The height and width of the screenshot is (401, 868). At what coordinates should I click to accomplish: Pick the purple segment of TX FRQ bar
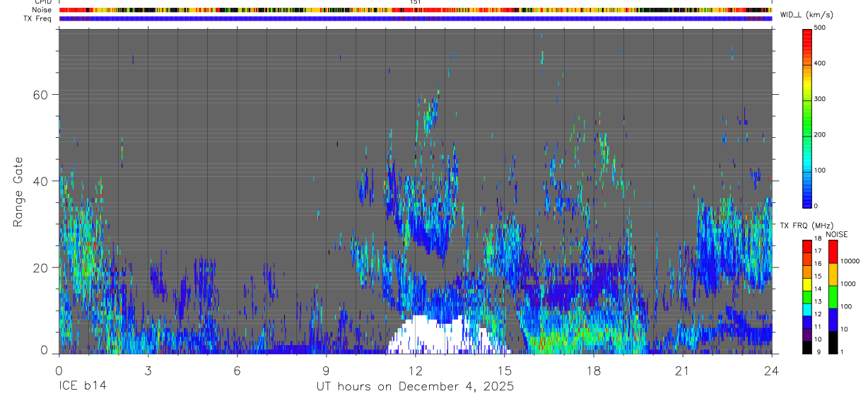807,335
